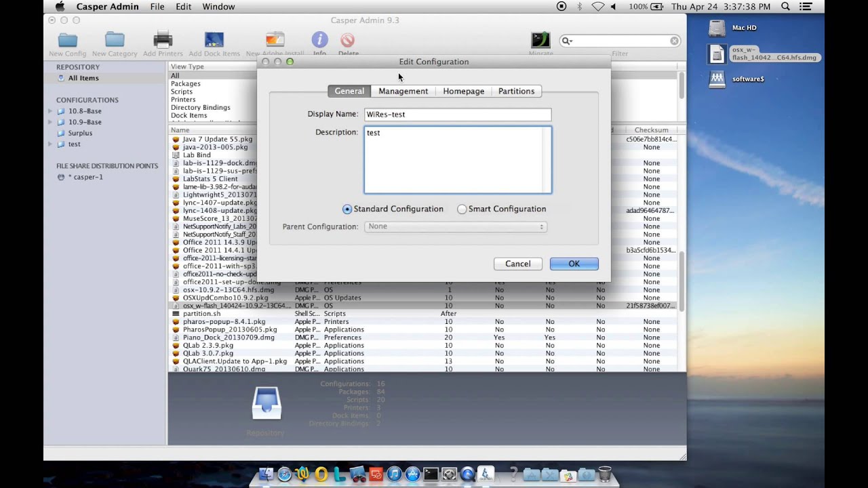Open the Window menu
The height and width of the screenshot is (488, 868).
pos(218,6)
